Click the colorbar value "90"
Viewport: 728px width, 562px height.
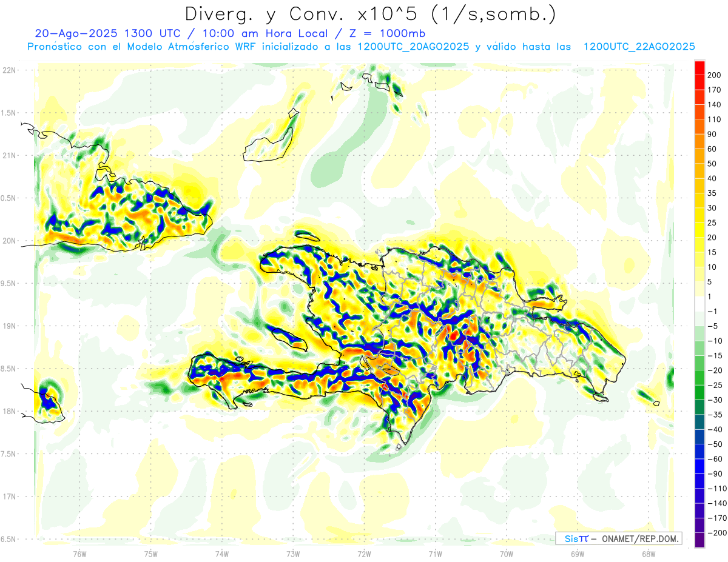pyautogui.click(x=712, y=134)
